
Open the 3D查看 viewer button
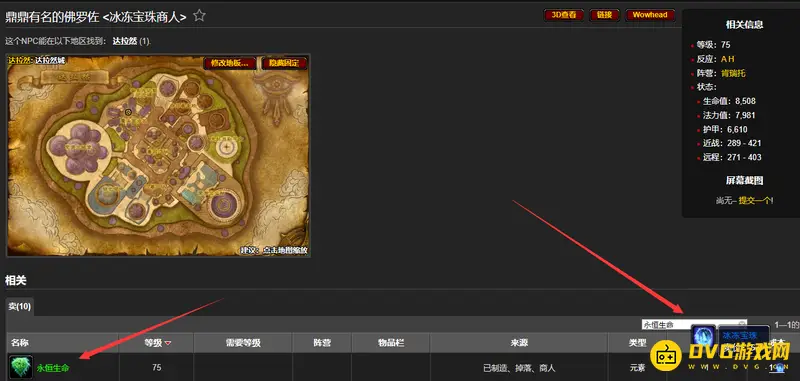(564, 15)
